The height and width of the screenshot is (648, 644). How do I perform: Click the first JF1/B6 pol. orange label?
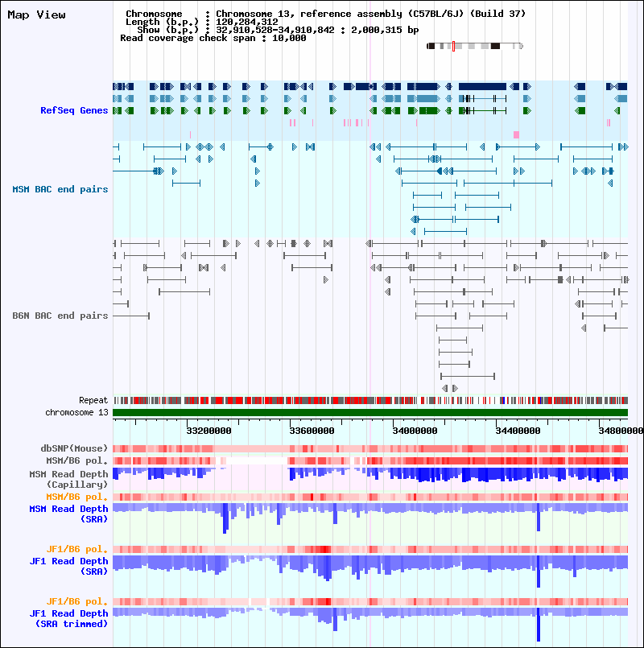tap(77, 549)
